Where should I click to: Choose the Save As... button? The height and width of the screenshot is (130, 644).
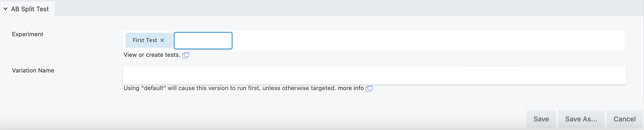pyautogui.click(x=581, y=119)
